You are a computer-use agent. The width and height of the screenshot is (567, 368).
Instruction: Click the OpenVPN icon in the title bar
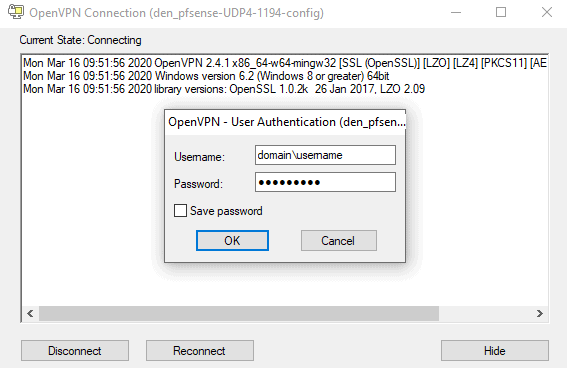pyautogui.click(x=16, y=12)
